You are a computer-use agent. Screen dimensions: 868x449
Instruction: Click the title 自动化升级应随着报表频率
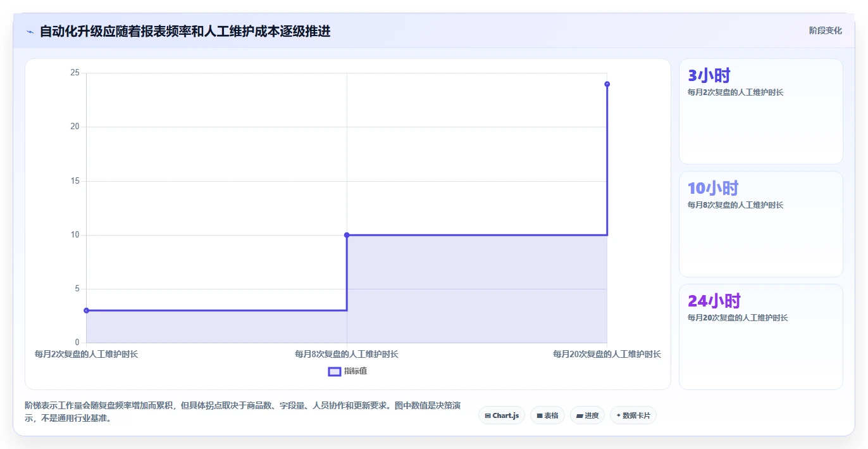[185, 31]
